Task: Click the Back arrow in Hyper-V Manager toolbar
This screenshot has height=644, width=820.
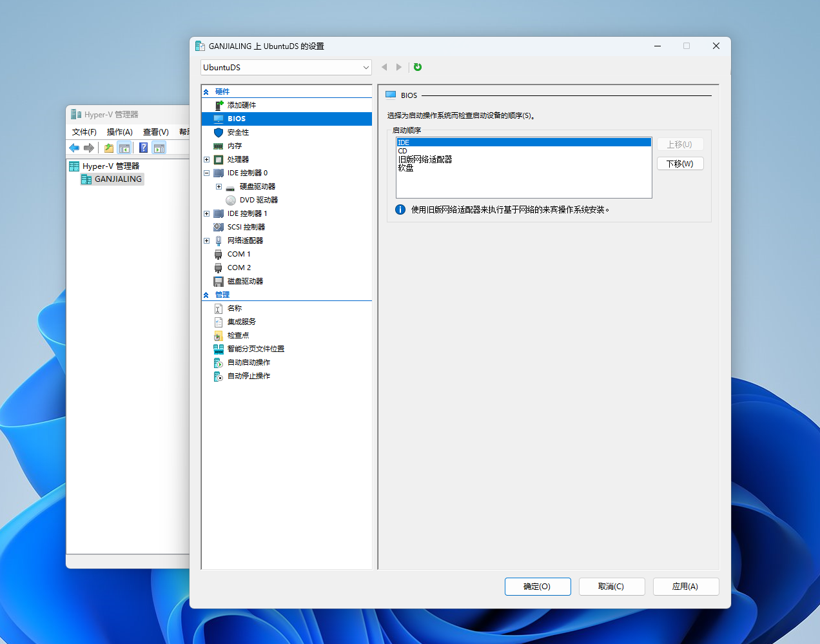Action: point(74,148)
